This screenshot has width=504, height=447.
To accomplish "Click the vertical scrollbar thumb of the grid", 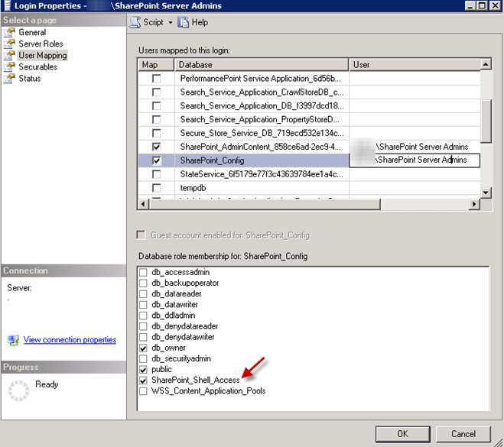I will [486, 121].
